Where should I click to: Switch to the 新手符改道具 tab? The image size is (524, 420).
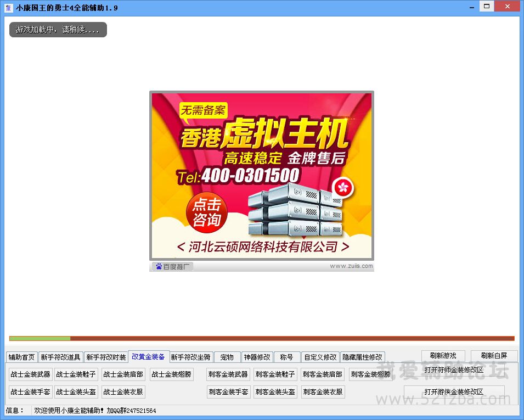point(60,357)
